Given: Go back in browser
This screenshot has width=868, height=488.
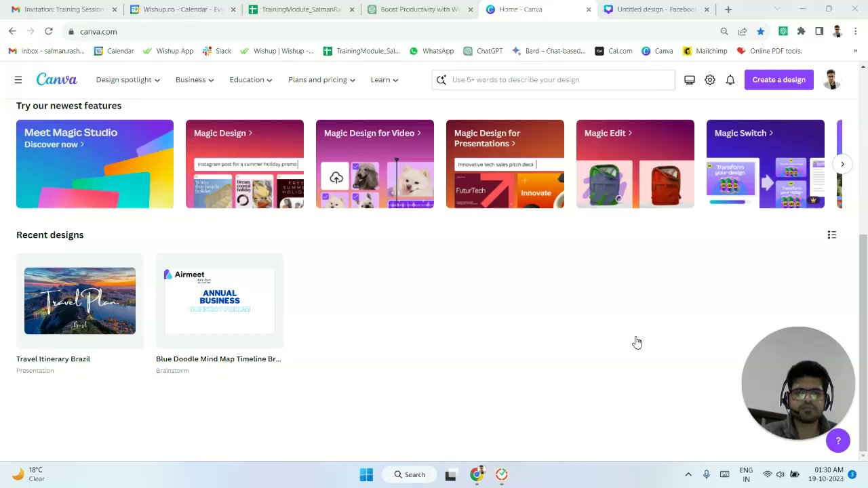Looking at the screenshot, I should coord(12,31).
